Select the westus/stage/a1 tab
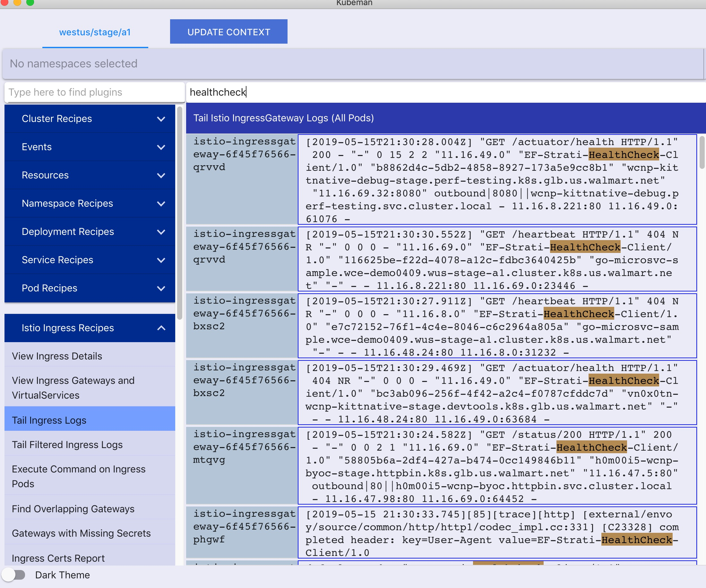The width and height of the screenshot is (706, 588). coord(95,32)
